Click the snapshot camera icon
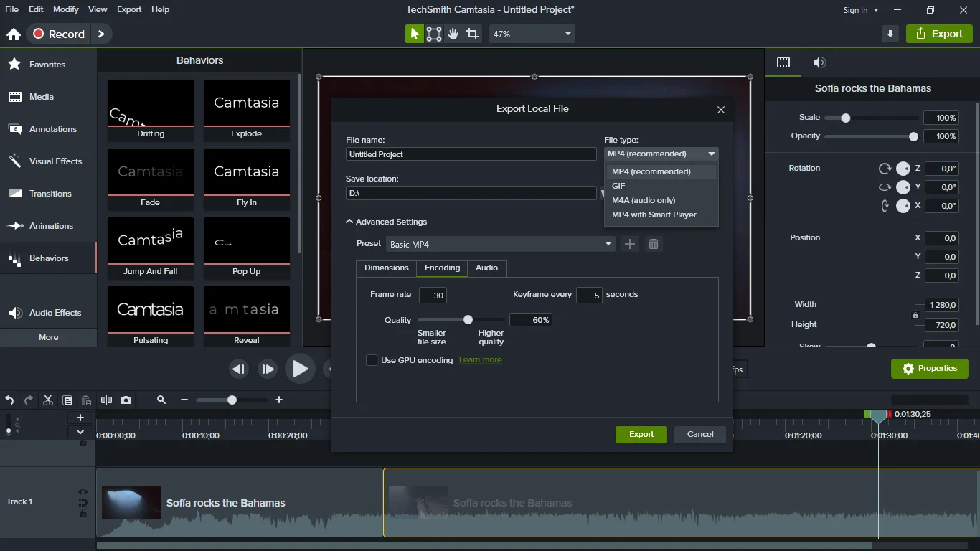980x551 pixels. pos(126,400)
